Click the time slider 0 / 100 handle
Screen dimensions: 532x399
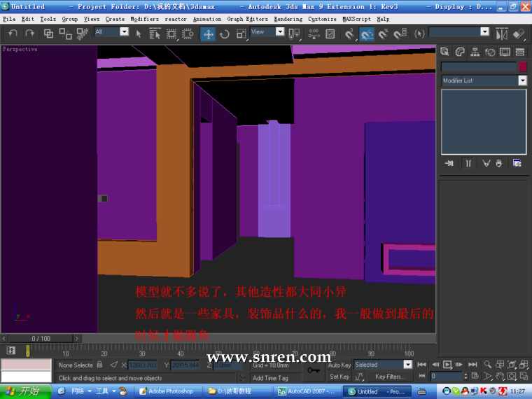tap(41, 338)
